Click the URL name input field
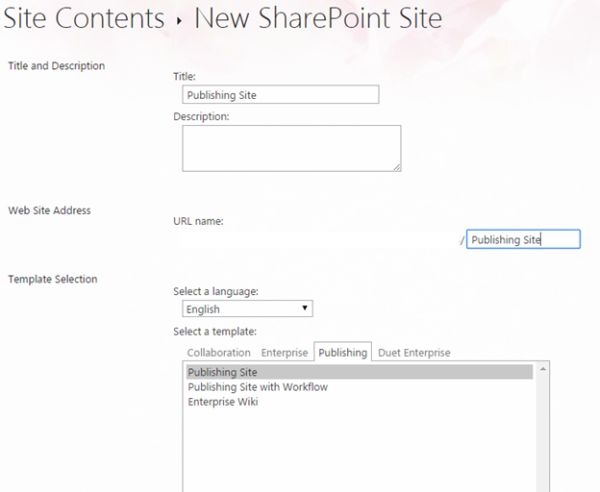Viewport: 600px width, 492px height. tap(523, 239)
